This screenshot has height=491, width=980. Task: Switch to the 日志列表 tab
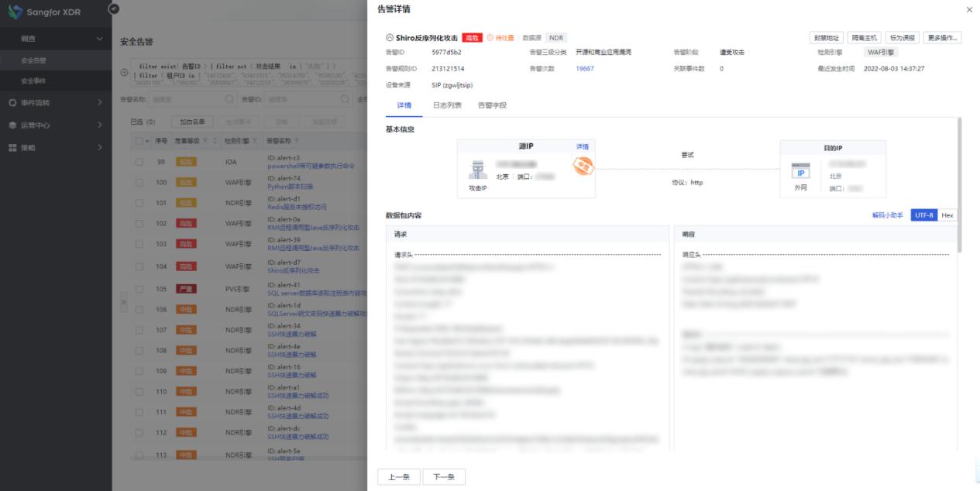coord(446,105)
